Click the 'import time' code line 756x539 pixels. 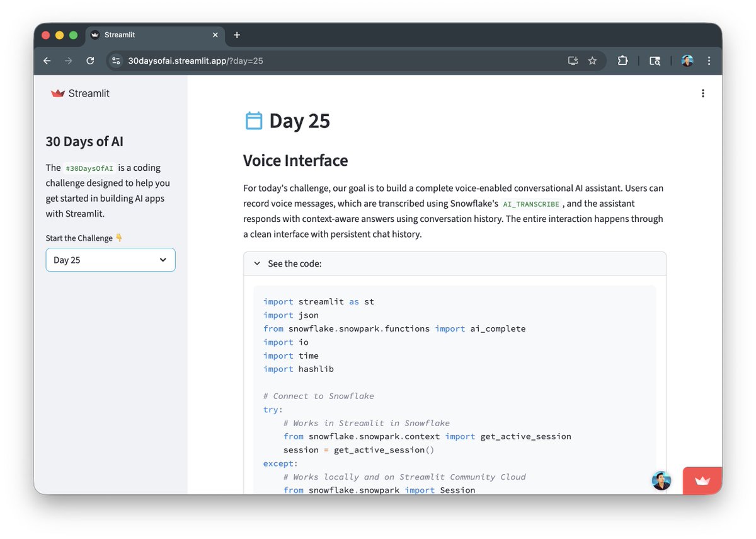click(x=291, y=356)
